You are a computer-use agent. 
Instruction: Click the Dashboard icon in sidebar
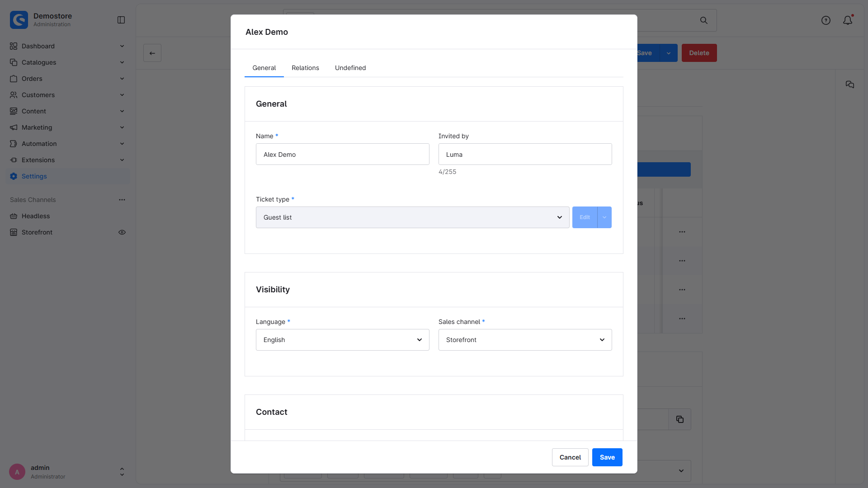[x=14, y=46]
